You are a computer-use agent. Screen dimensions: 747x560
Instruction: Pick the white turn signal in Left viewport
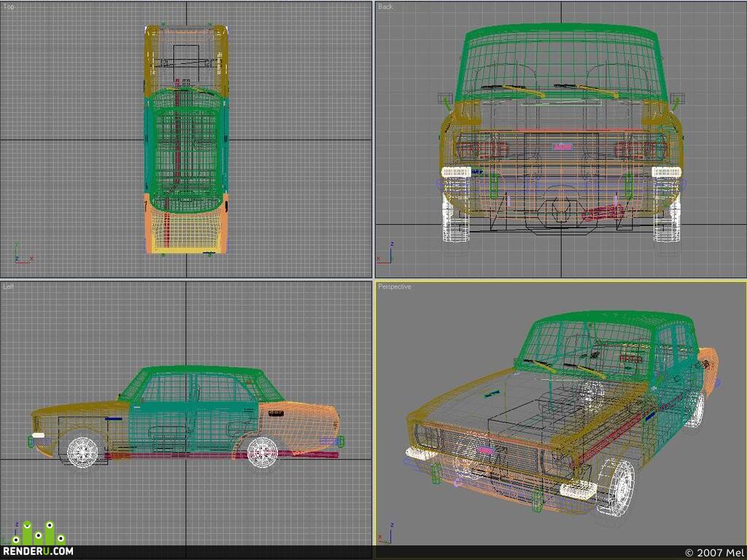(x=38, y=435)
